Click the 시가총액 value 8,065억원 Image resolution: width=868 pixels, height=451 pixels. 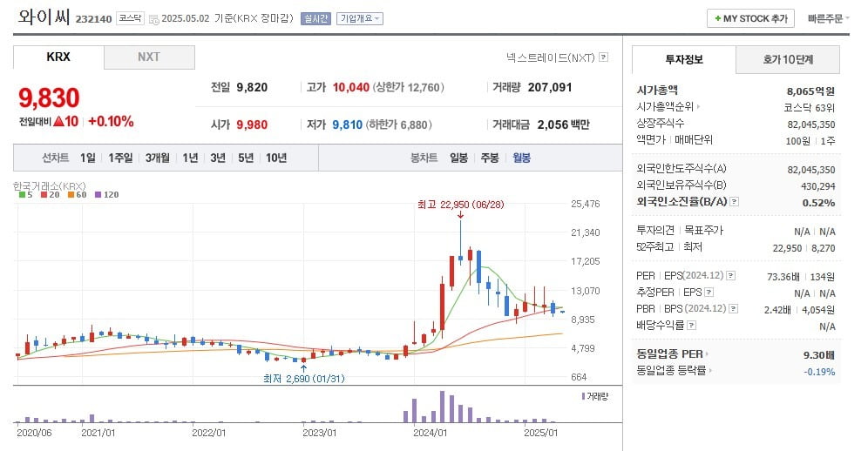[810, 91]
